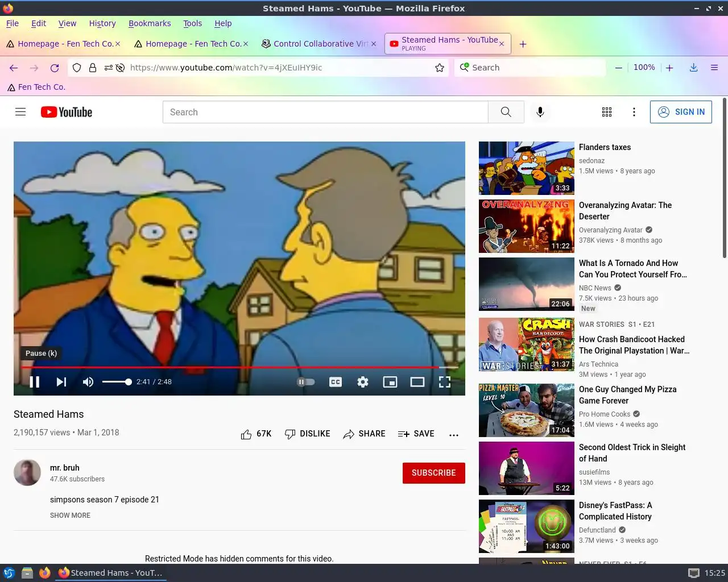Screen dimensions: 728x582
Task: Seek on the red video progress bar
Action: pos(239,367)
